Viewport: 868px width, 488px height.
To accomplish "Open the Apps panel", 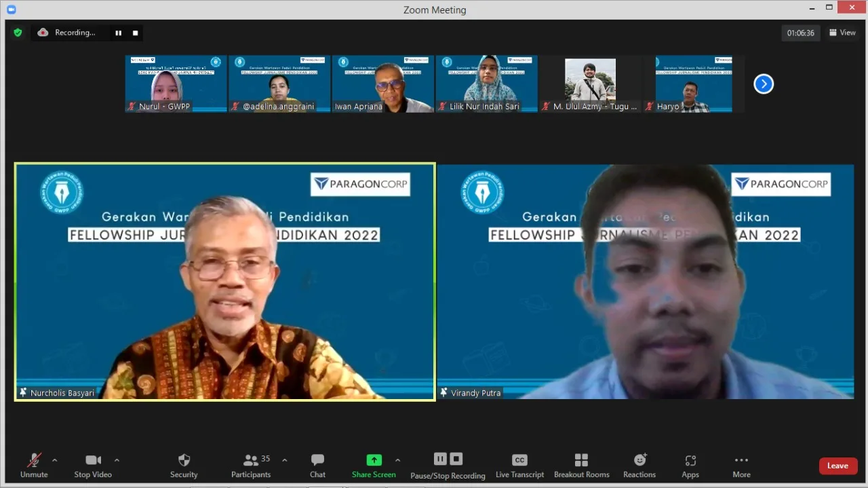I will (690, 466).
